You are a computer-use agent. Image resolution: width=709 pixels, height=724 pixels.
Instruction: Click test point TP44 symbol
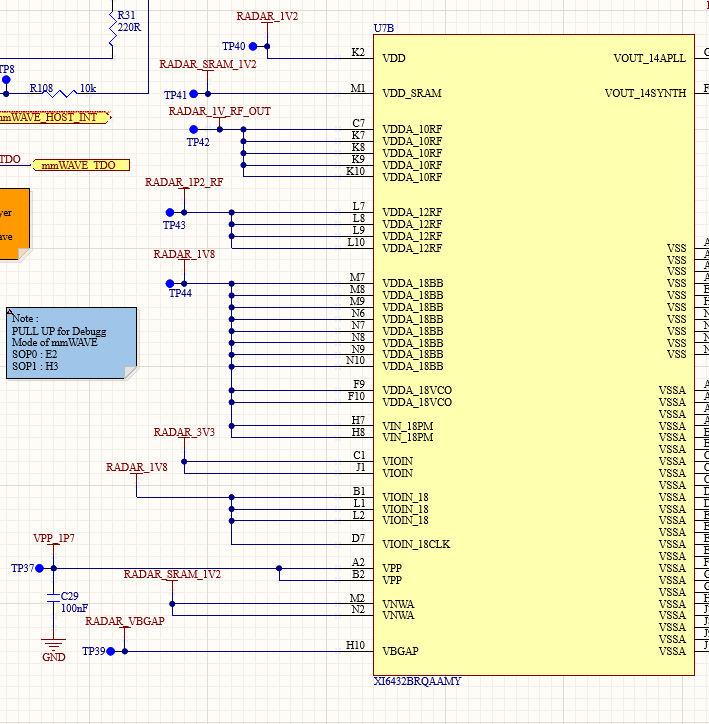170,284
